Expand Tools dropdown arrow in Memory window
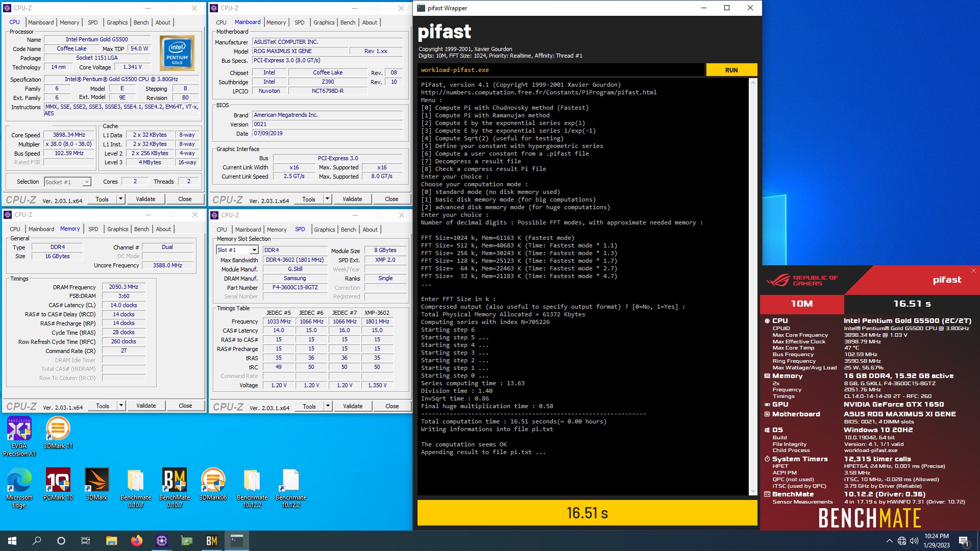Image resolution: width=980 pixels, height=551 pixels. coord(121,406)
